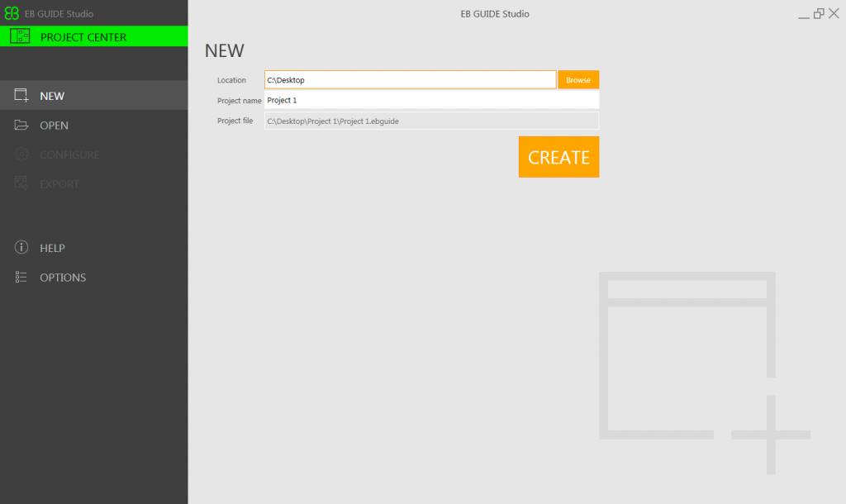
Task: Open the HELP menu label
Action: pos(52,248)
